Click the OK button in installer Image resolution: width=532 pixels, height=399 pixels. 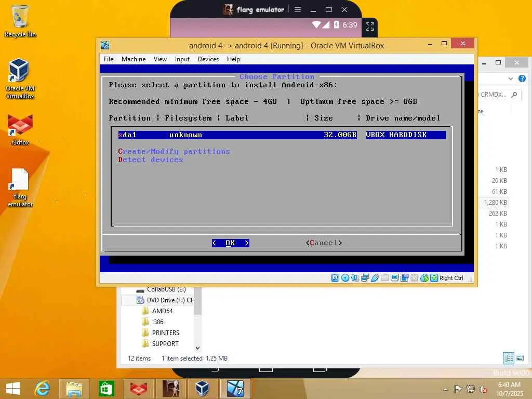[x=230, y=243]
